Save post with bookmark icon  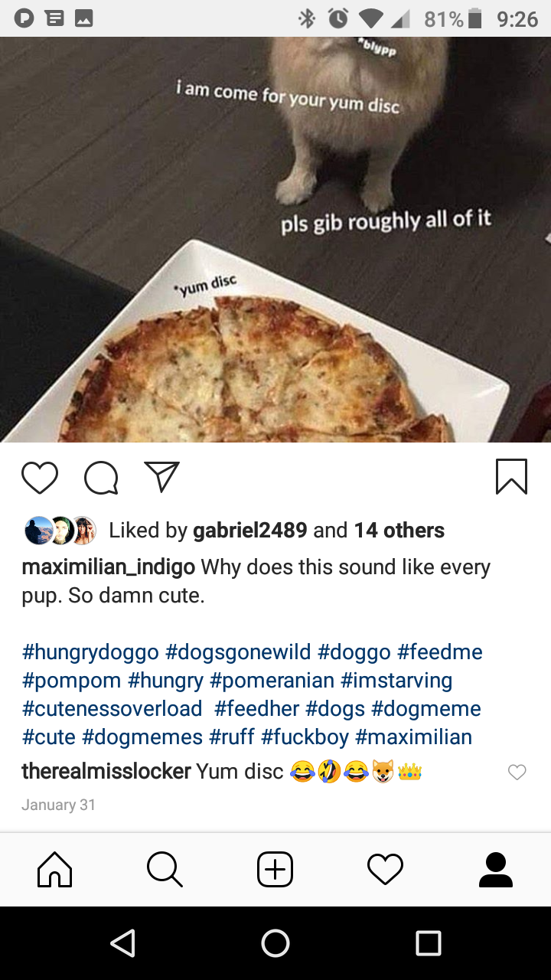click(x=511, y=476)
